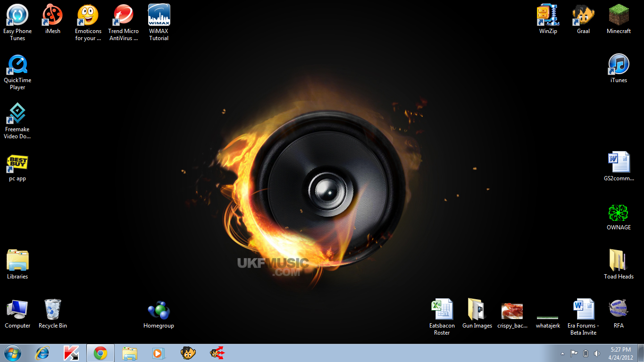This screenshot has width=644, height=362.
Task: Click the volume speaker tray icon
Action: pyautogui.click(x=597, y=354)
